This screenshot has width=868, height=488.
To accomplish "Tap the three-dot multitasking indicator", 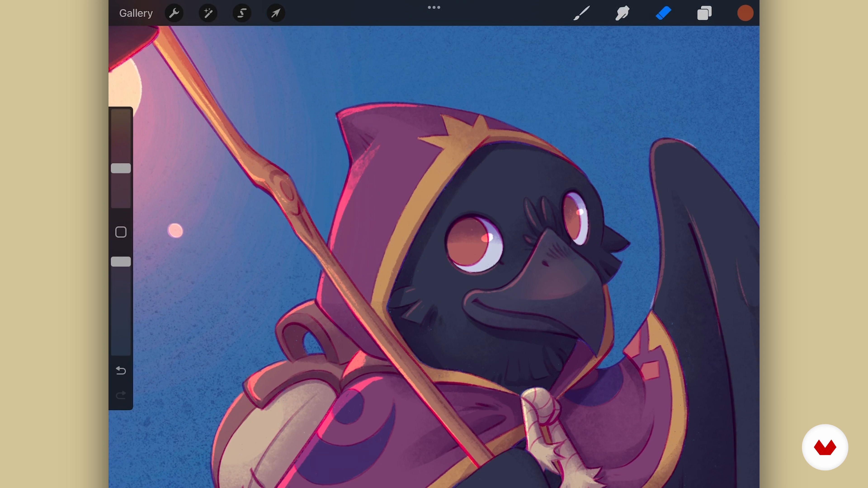I will tap(434, 7).
